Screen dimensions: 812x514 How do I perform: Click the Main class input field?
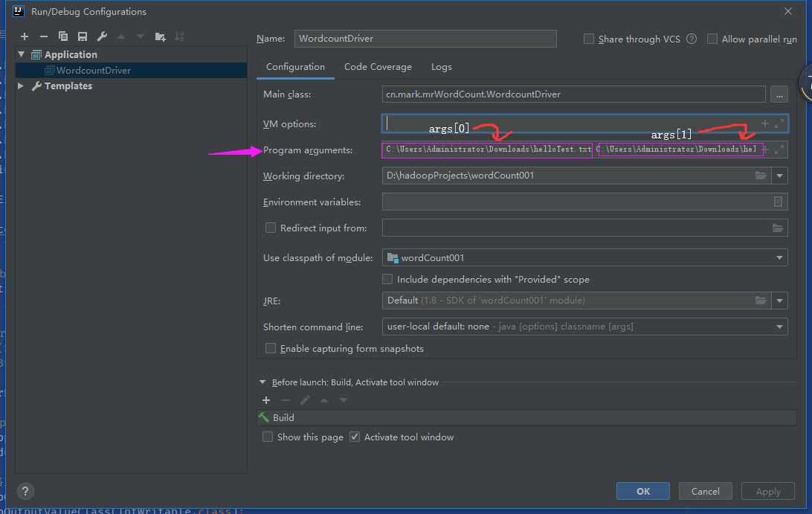[574, 94]
